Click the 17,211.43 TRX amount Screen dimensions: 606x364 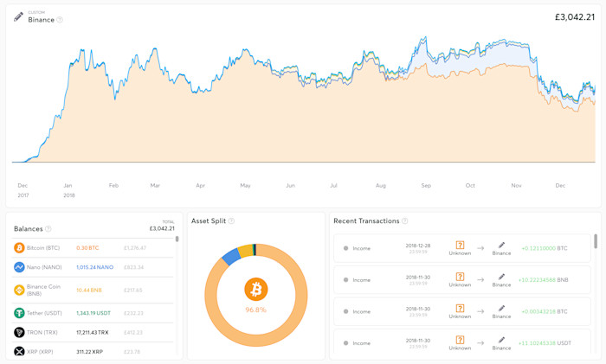[93, 332]
